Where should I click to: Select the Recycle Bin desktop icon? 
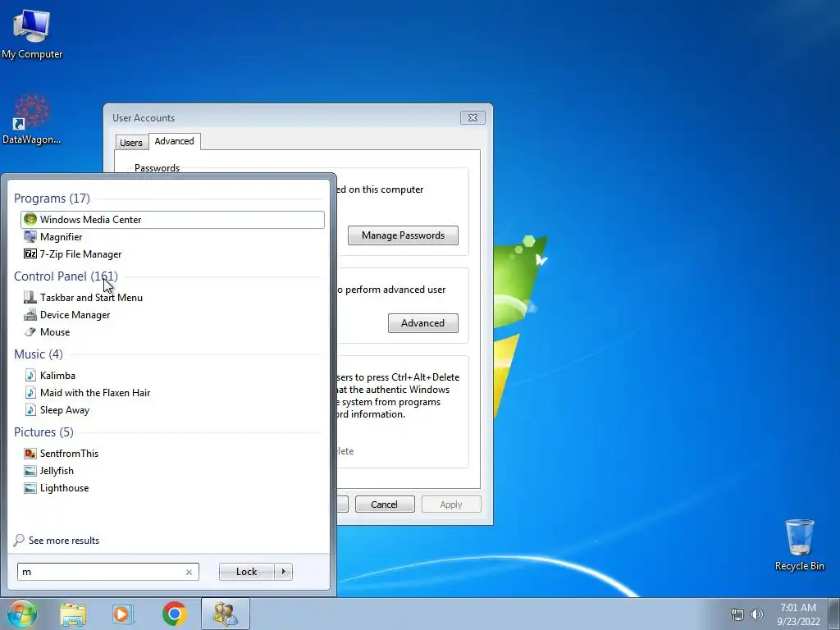pos(799,545)
